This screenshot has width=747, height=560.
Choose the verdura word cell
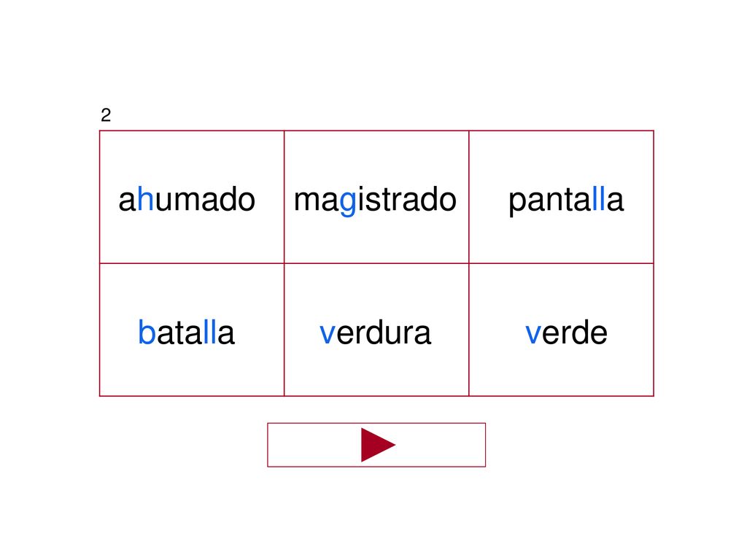(376, 330)
